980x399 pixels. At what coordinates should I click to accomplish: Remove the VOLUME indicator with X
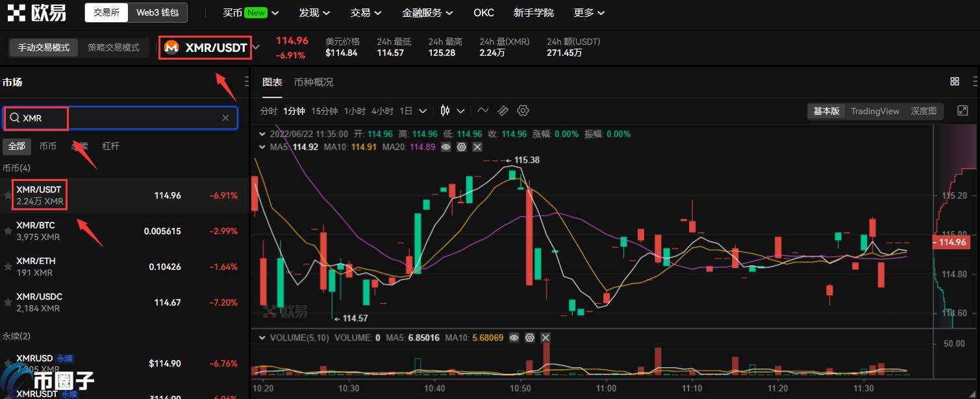pyautogui.click(x=546, y=337)
